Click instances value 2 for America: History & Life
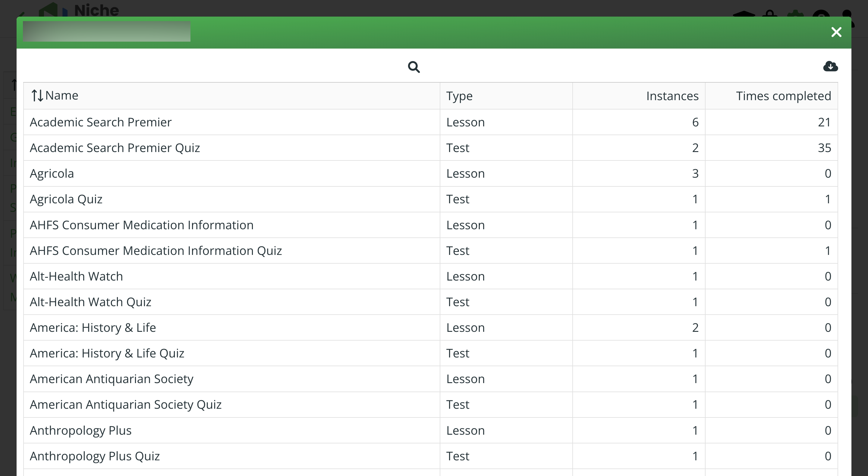 [x=695, y=328]
